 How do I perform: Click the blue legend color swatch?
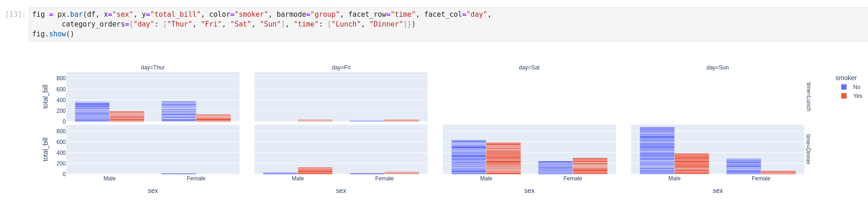[844, 87]
